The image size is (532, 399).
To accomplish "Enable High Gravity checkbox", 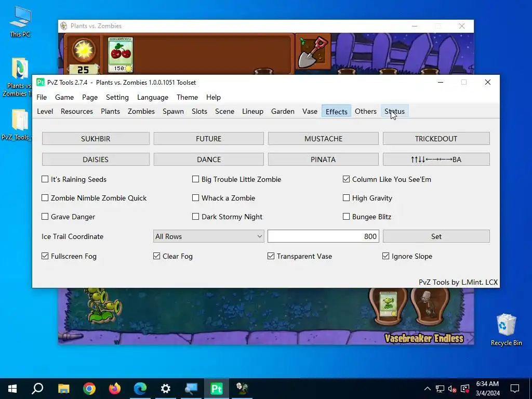I will tap(346, 198).
